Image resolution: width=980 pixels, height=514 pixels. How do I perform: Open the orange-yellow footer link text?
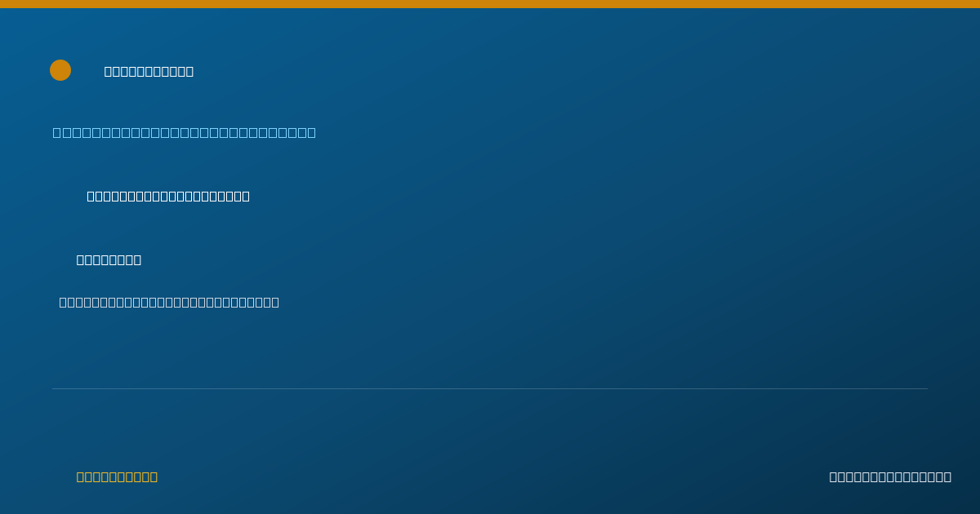coord(117,476)
